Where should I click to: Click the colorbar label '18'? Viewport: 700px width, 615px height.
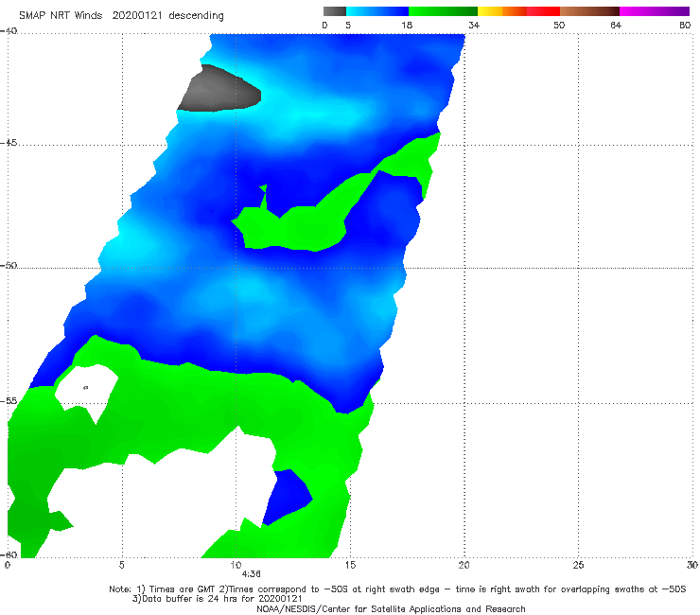click(407, 25)
